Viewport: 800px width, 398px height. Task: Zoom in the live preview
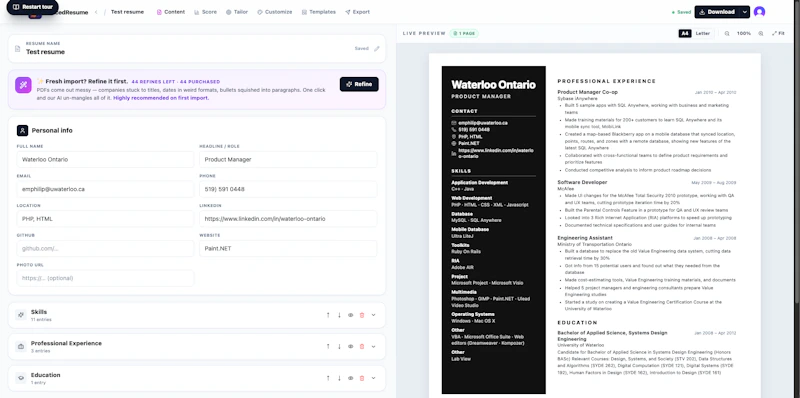[761, 33]
